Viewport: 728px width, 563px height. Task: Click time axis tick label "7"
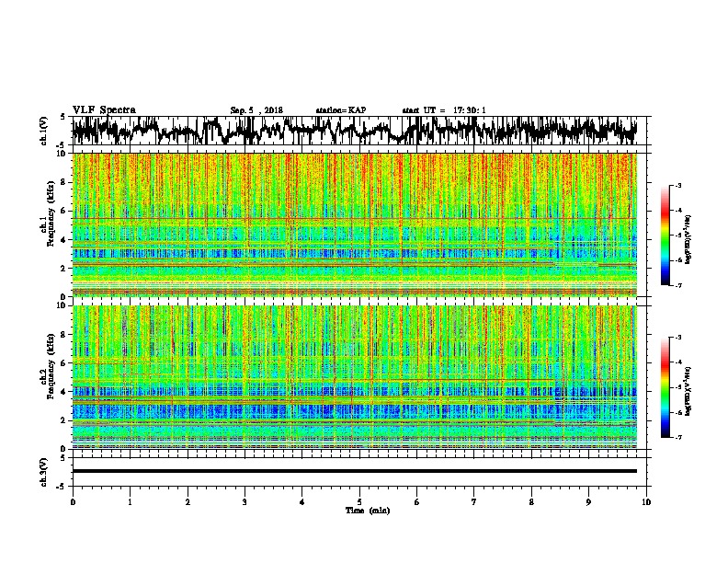(474, 502)
